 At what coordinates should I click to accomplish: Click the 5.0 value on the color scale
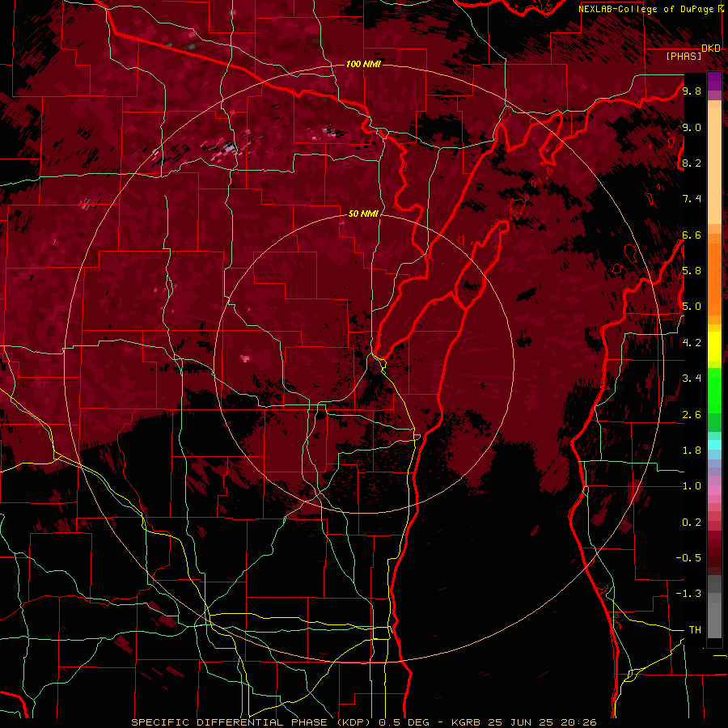click(x=692, y=307)
